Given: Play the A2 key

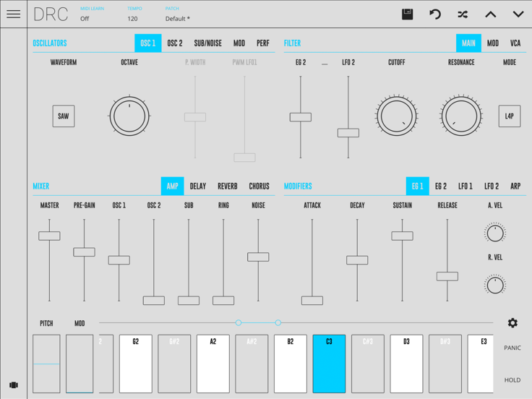Looking at the screenshot, I should pyautogui.click(x=213, y=364).
